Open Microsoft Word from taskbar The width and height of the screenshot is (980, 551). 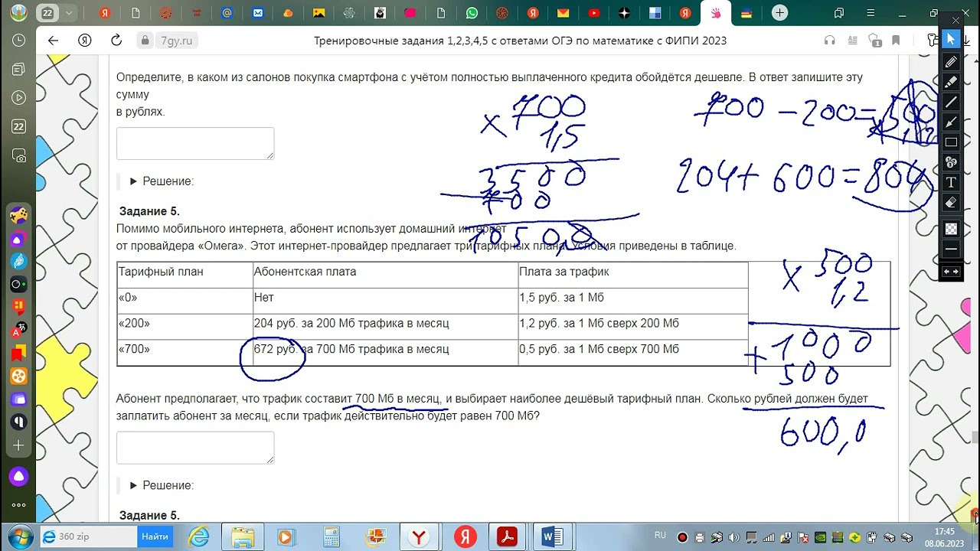click(x=551, y=536)
